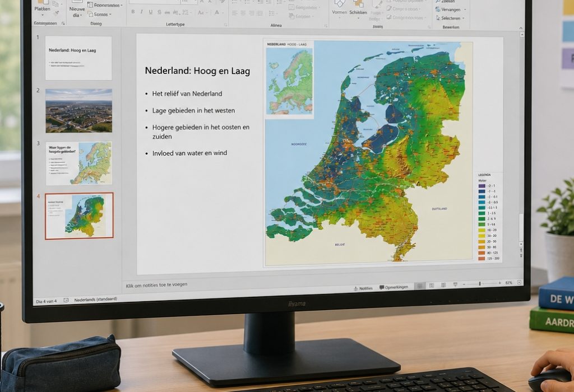Open the Lettertype dialog launcher
This screenshot has height=392, width=574.
tap(225, 25)
